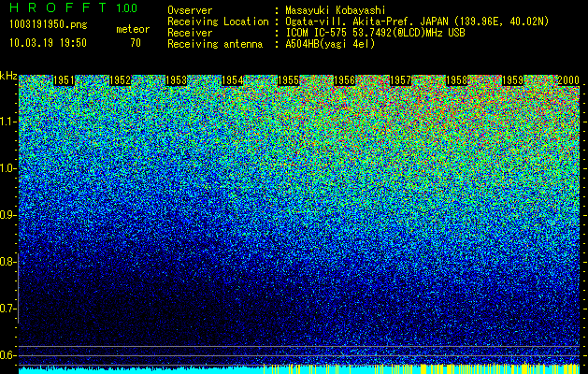Select antenna value A504HB(yagi 4el)
This screenshot has height=374, width=588.
coord(330,44)
